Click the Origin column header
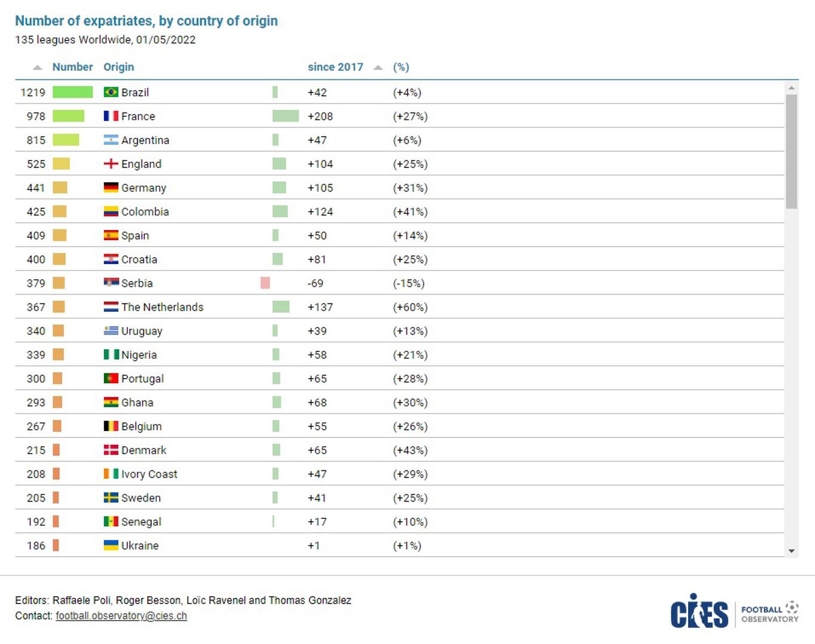The image size is (815, 644). click(x=119, y=67)
